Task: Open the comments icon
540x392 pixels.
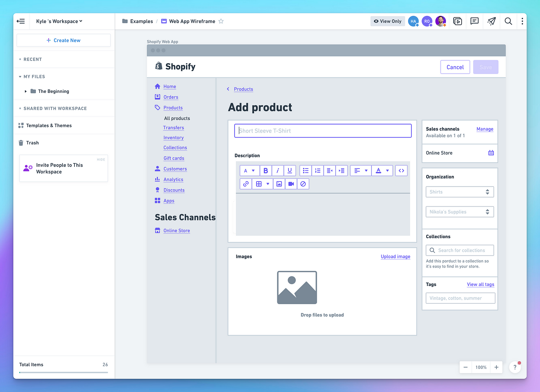Action: (474, 21)
